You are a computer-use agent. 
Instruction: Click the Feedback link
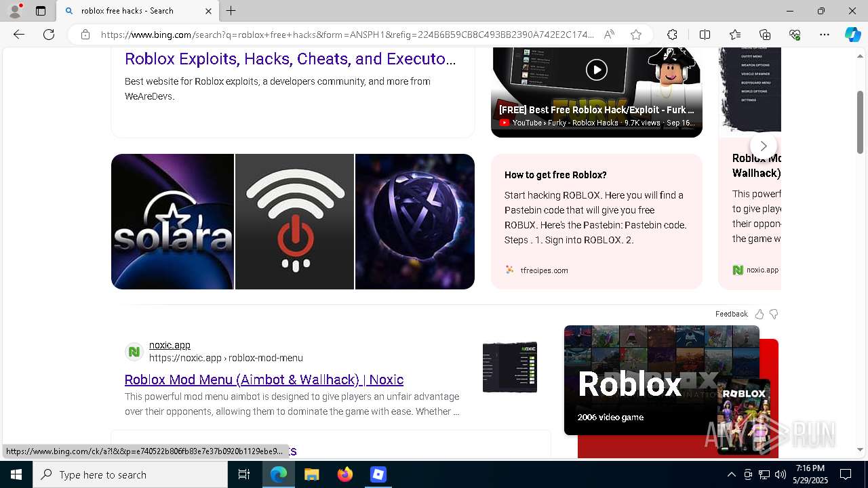tap(731, 314)
